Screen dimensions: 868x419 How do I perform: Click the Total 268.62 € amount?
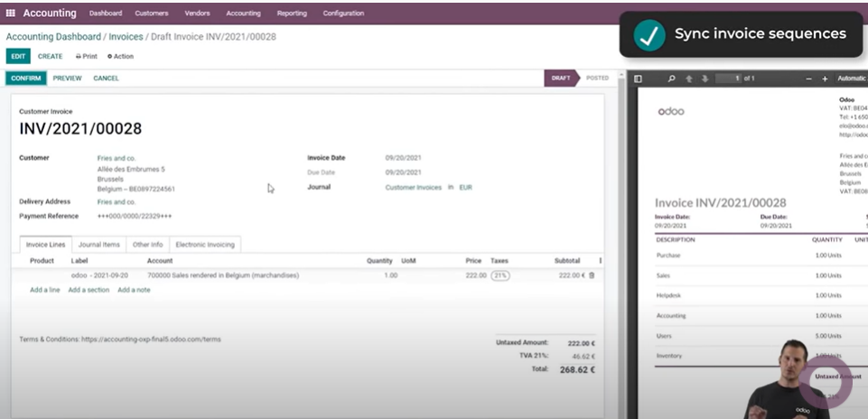(x=577, y=369)
